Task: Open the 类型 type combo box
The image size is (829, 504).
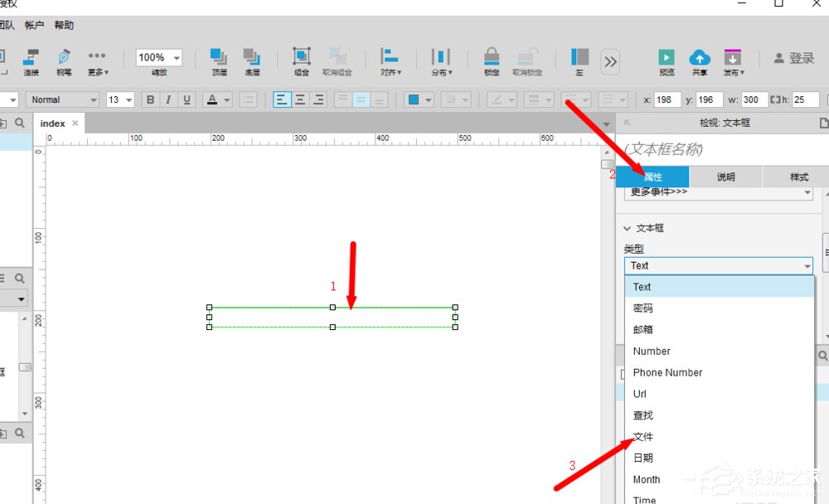Action: 719,265
